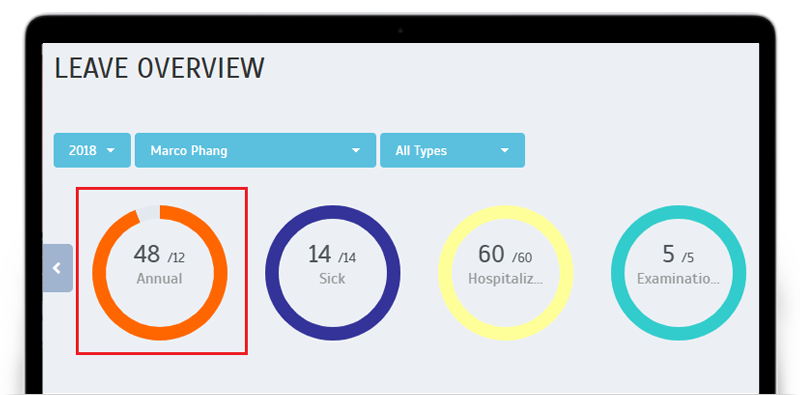
Task: Select the orange Annual leave ring
Action: pyautogui.click(x=160, y=273)
